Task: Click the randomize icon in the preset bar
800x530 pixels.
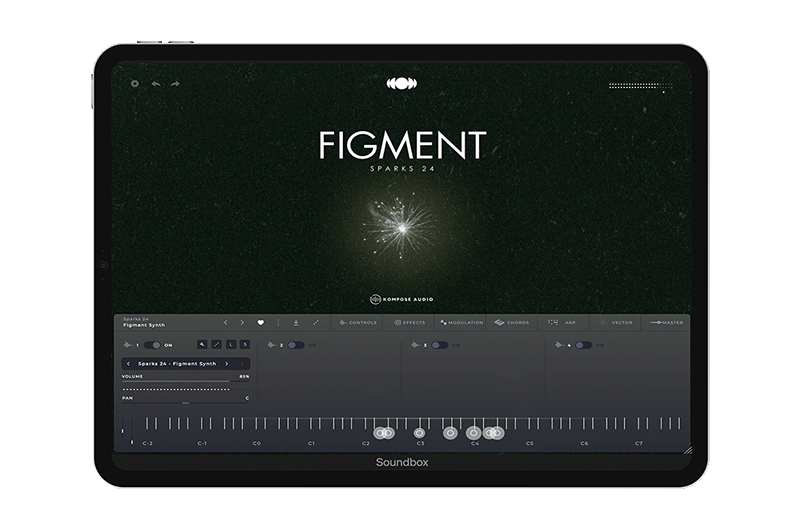Action: [316, 322]
